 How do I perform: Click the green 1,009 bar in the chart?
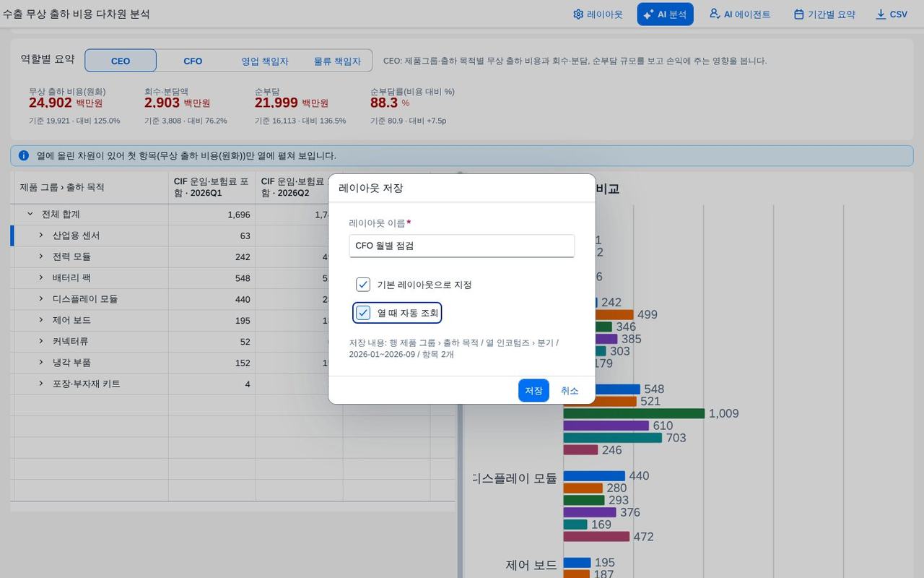[x=634, y=413]
